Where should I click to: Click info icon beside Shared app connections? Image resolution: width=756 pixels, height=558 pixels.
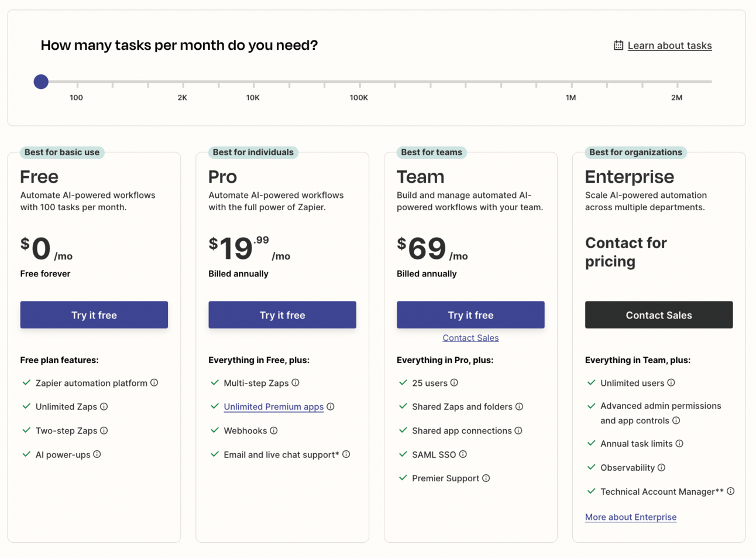pyautogui.click(x=518, y=430)
